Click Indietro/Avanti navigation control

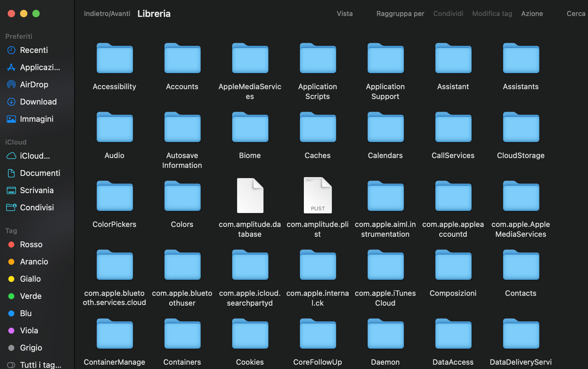[x=107, y=14]
